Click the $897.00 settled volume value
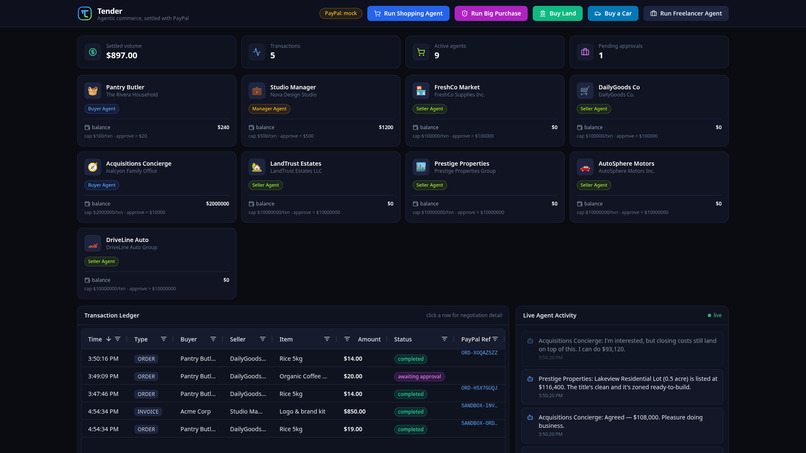Image resolution: width=806 pixels, height=453 pixels. click(122, 56)
